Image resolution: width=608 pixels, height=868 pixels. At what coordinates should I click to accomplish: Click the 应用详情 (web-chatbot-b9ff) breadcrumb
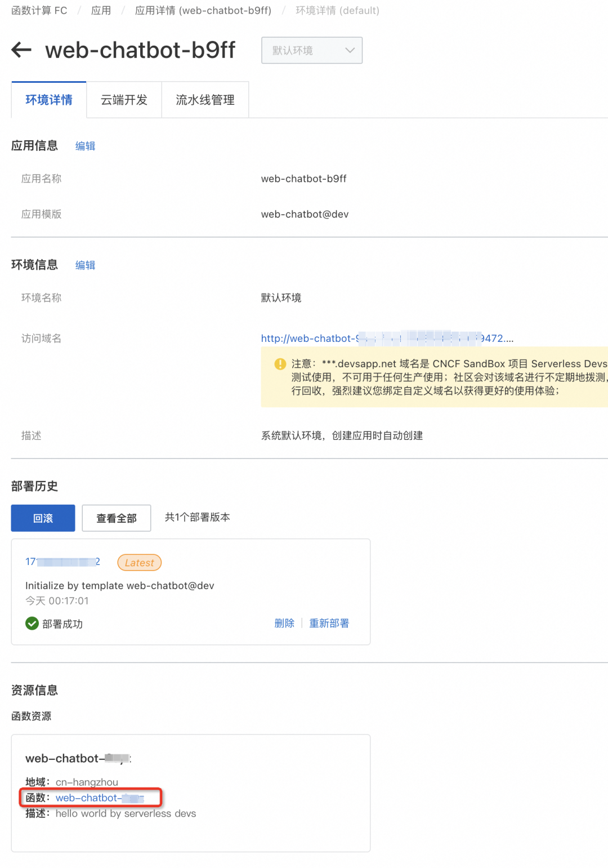click(203, 10)
